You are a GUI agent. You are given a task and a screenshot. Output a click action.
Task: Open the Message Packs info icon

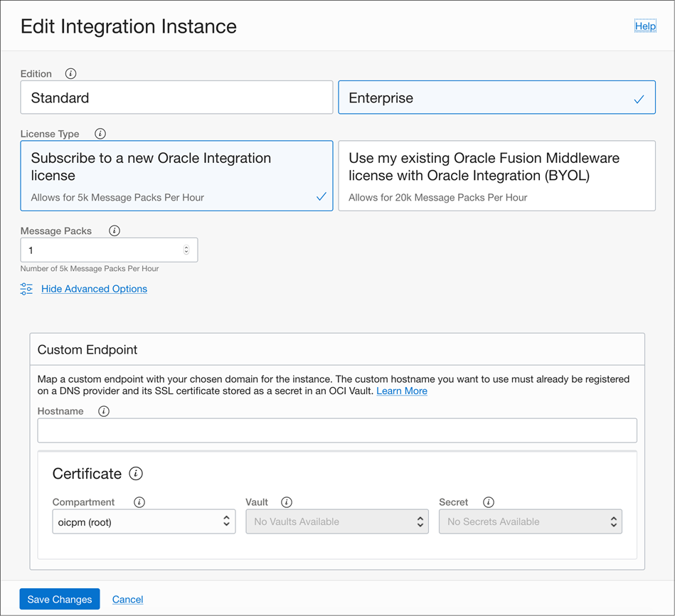pos(115,230)
